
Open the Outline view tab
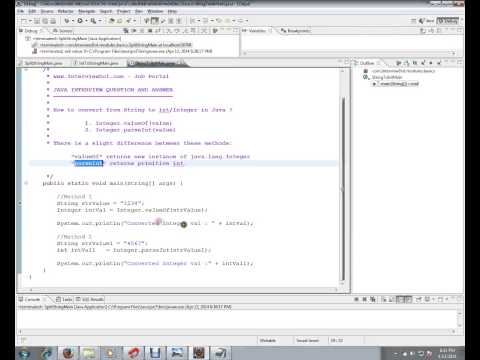point(367,63)
